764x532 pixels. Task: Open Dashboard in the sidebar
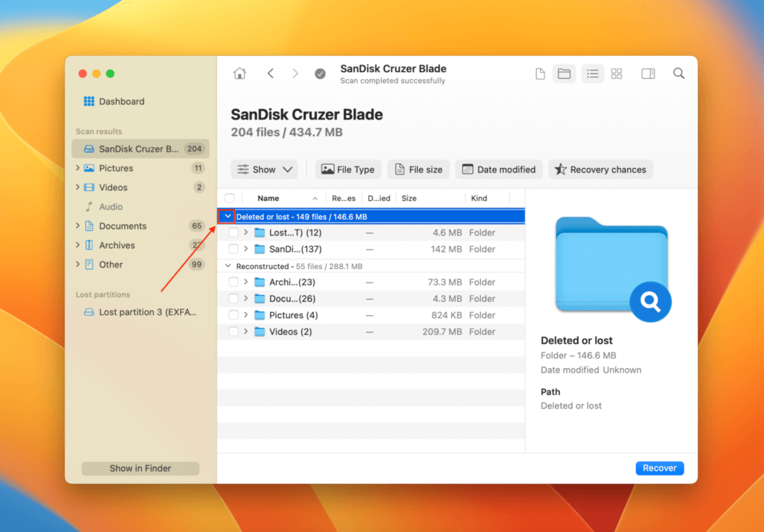click(x=121, y=102)
